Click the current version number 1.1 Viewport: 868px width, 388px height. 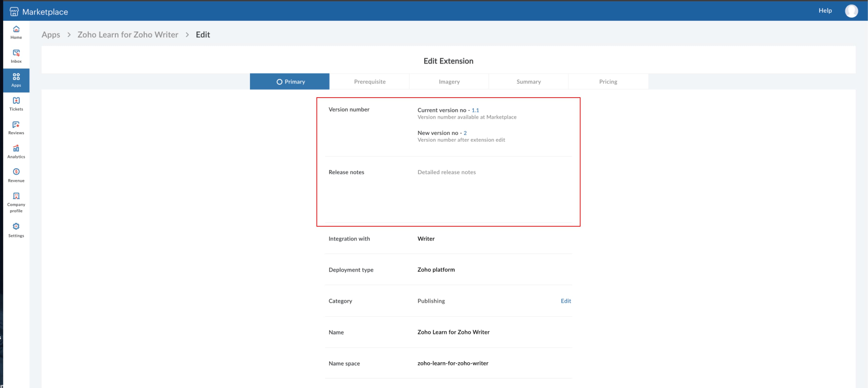tap(475, 110)
